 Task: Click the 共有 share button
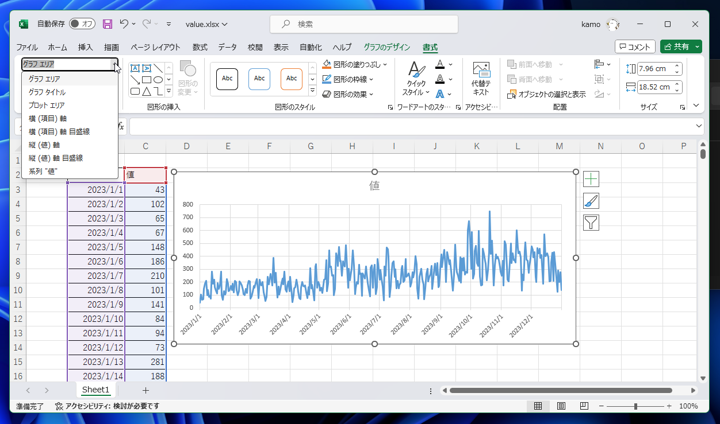click(x=680, y=47)
